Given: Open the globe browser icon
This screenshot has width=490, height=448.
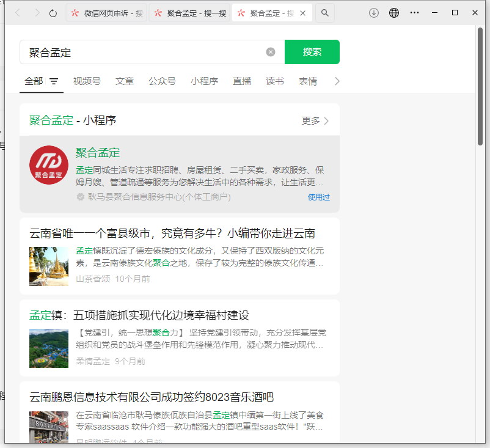Looking at the screenshot, I should click(x=394, y=13).
